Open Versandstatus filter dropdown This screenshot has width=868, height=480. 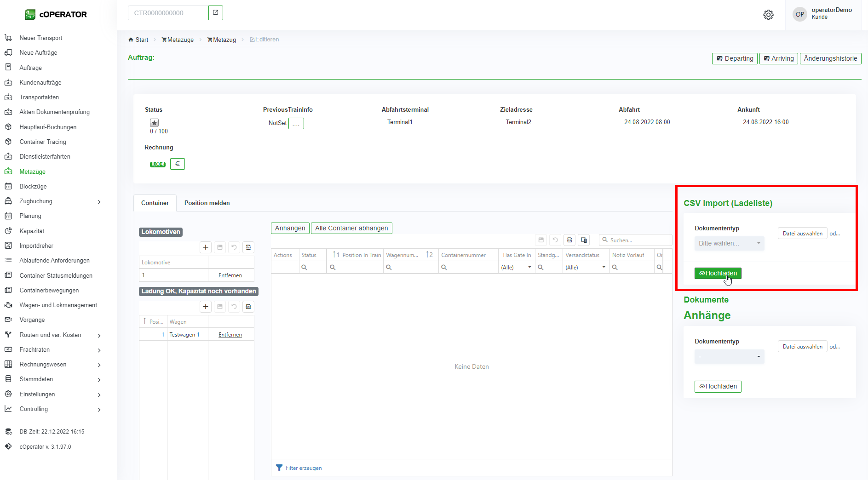[x=585, y=268]
